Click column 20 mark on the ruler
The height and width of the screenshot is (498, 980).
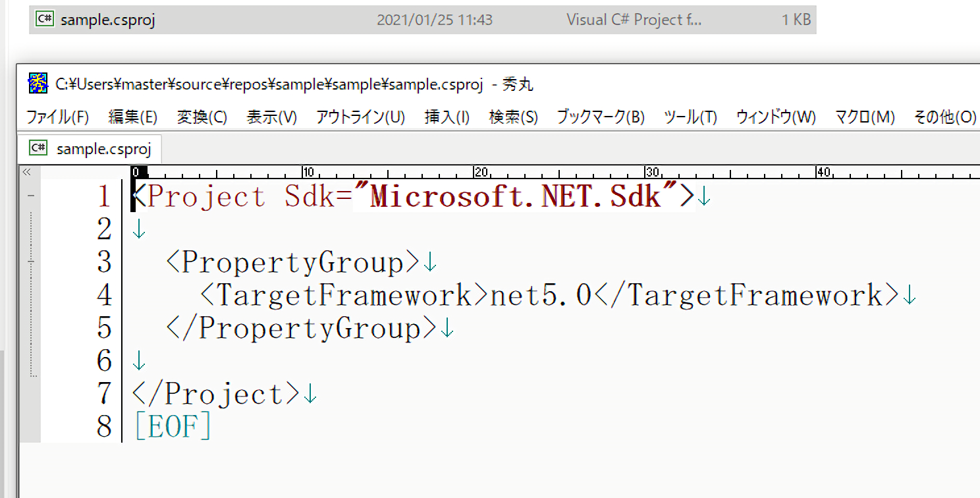480,173
